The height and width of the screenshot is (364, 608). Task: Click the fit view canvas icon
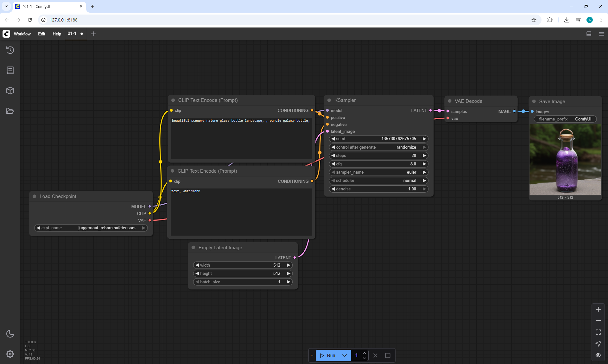tap(598, 332)
